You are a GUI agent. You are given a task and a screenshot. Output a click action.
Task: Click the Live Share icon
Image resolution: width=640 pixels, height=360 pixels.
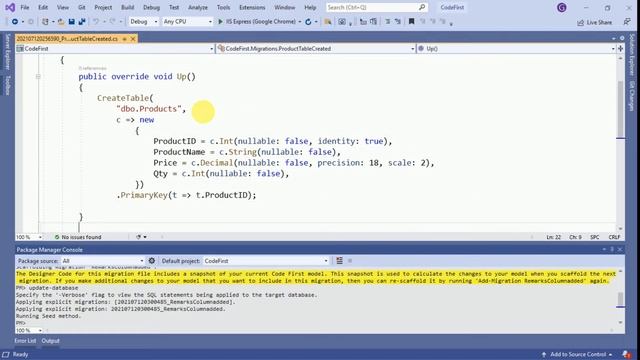click(580, 22)
